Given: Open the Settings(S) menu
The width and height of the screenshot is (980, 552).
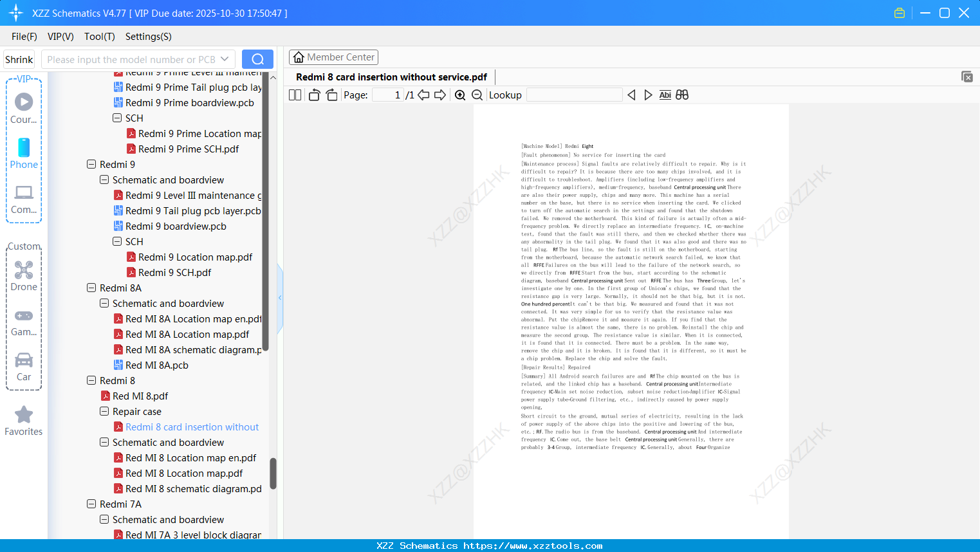Looking at the screenshot, I should click(149, 37).
